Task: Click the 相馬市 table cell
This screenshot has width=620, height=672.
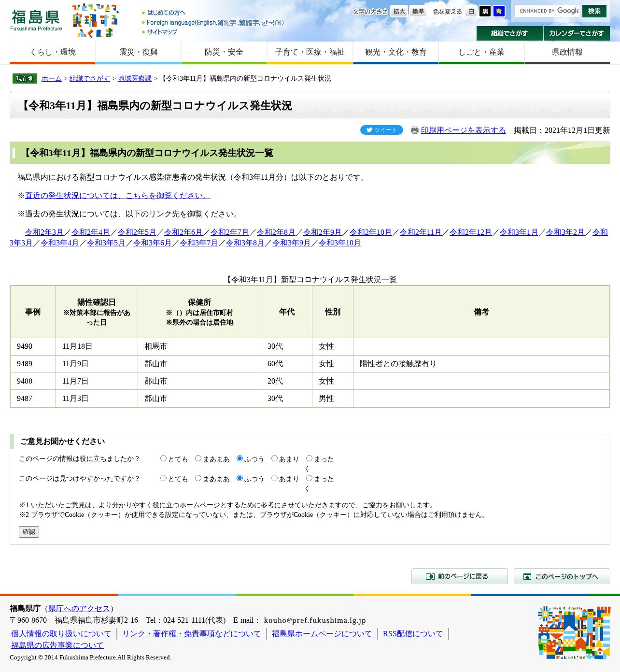Action: (199, 346)
